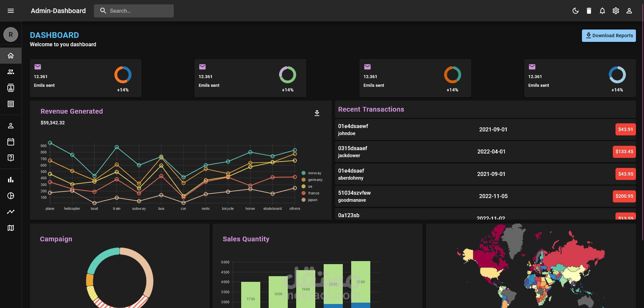Image resolution: width=644 pixels, height=308 pixels.
Task: Open FAQ help sidebar icon
Action: coord(11,158)
